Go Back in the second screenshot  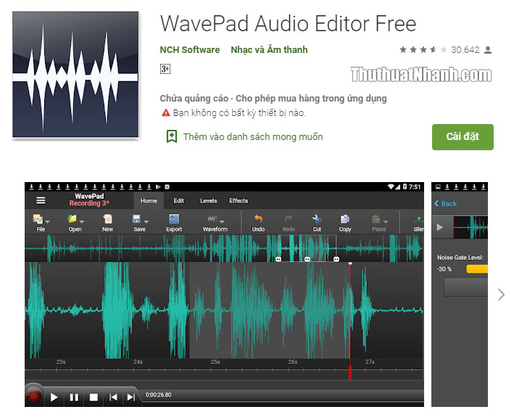pos(445,203)
